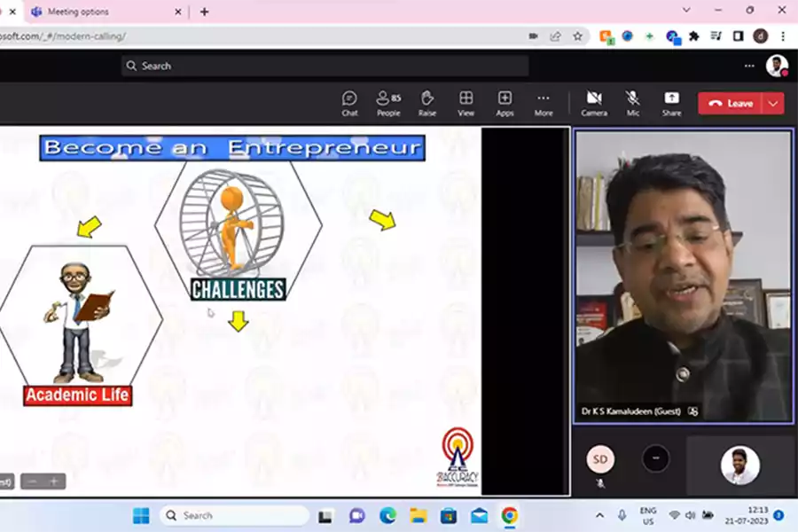Open Task View on the taskbar
Image resolution: width=798 pixels, height=532 pixels.
(x=325, y=516)
